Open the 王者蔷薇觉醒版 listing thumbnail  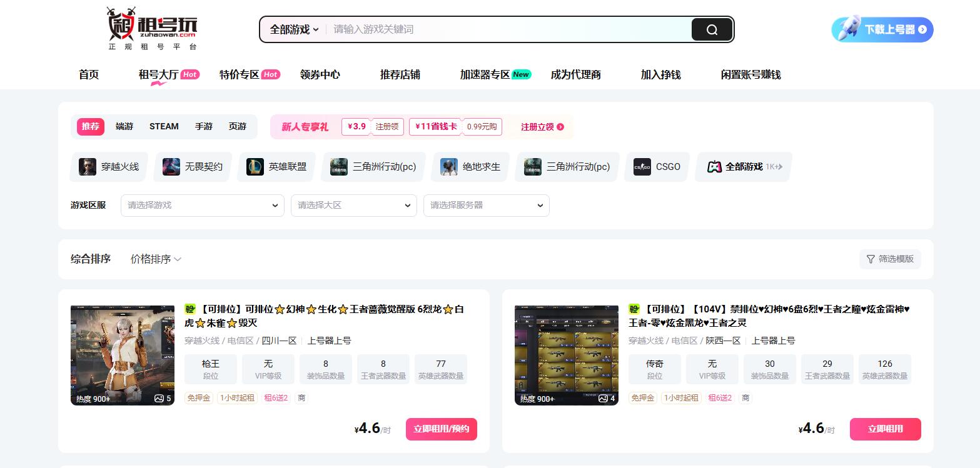click(x=123, y=355)
